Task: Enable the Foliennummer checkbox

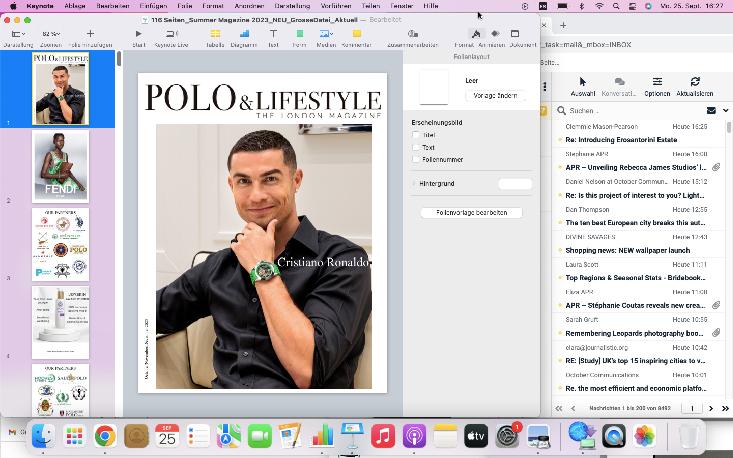Action: click(x=416, y=159)
